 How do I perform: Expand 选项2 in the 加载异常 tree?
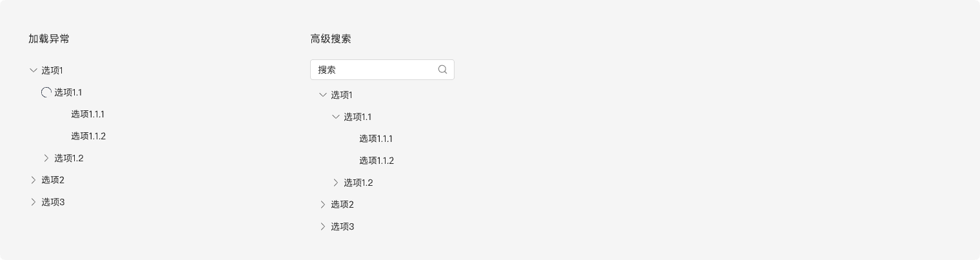pos(34,180)
